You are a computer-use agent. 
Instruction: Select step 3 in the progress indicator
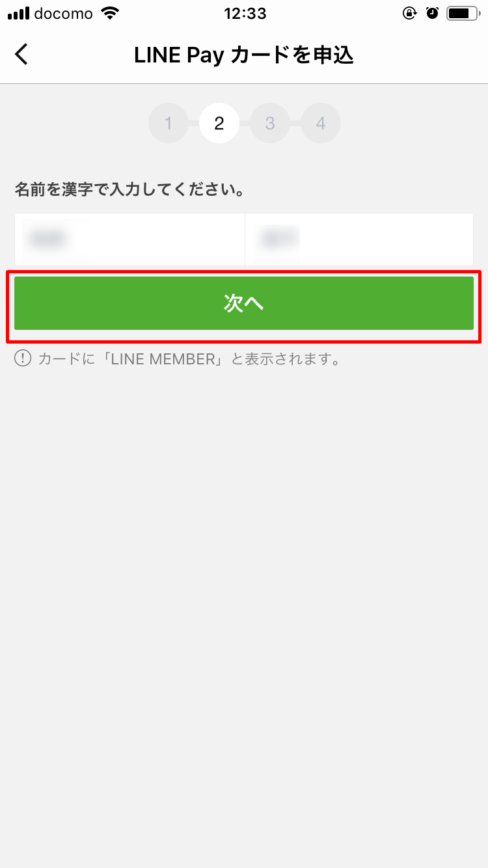pyautogui.click(x=270, y=123)
